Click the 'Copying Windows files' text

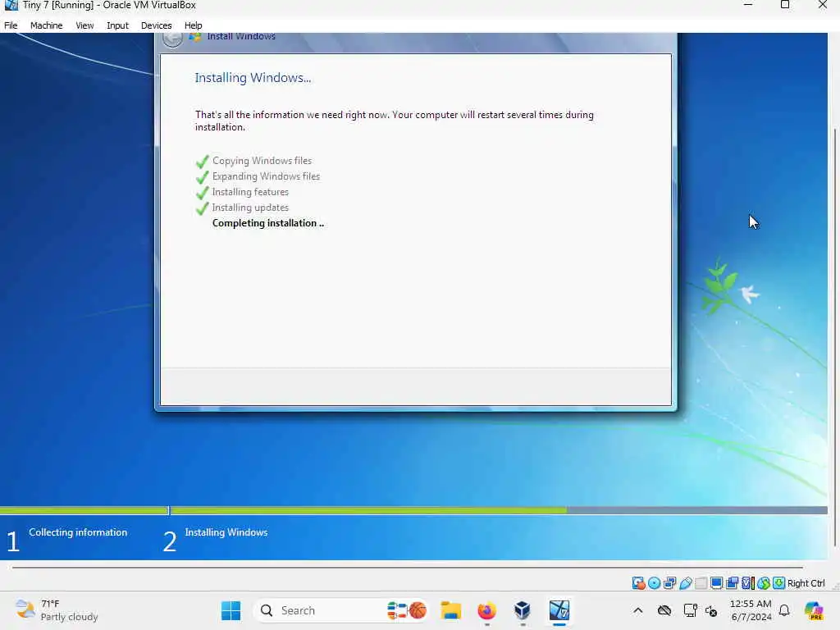262,161
